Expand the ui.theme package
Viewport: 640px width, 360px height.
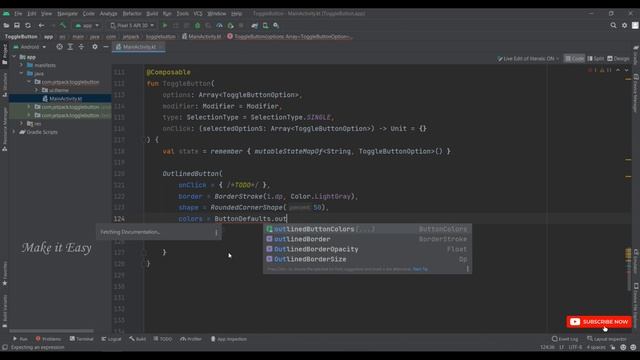[36, 90]
